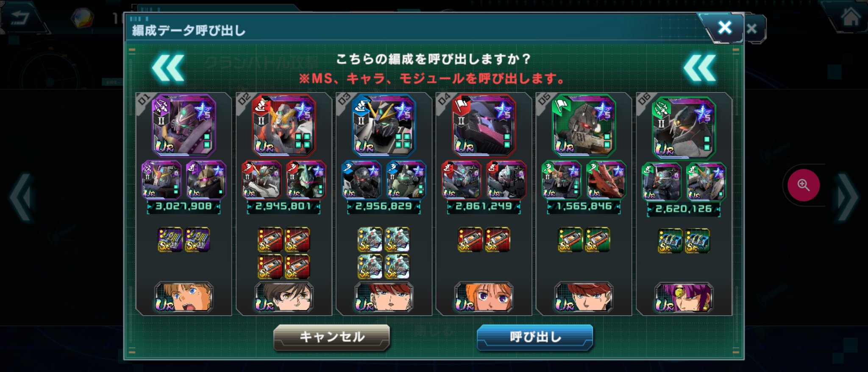Open squad 01 leader mobile suit portrait

coord(184,125)
